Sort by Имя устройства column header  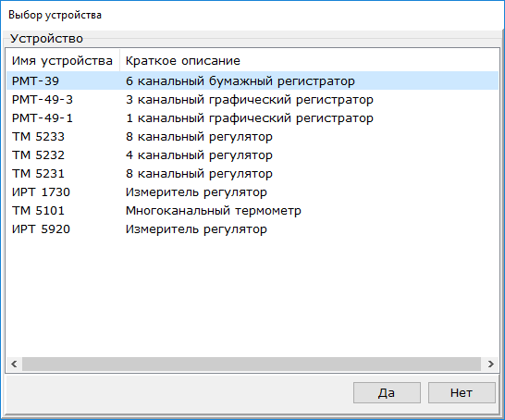click(63, 60)
